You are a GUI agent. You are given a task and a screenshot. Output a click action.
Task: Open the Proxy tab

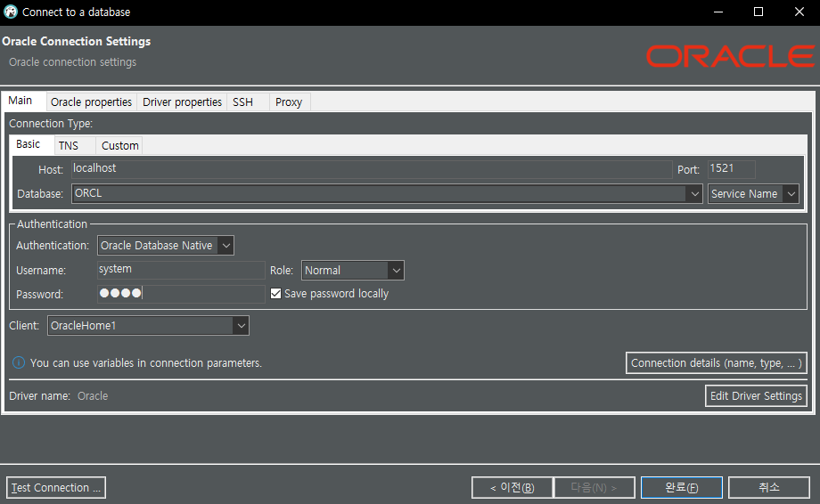tap(289, 102)
